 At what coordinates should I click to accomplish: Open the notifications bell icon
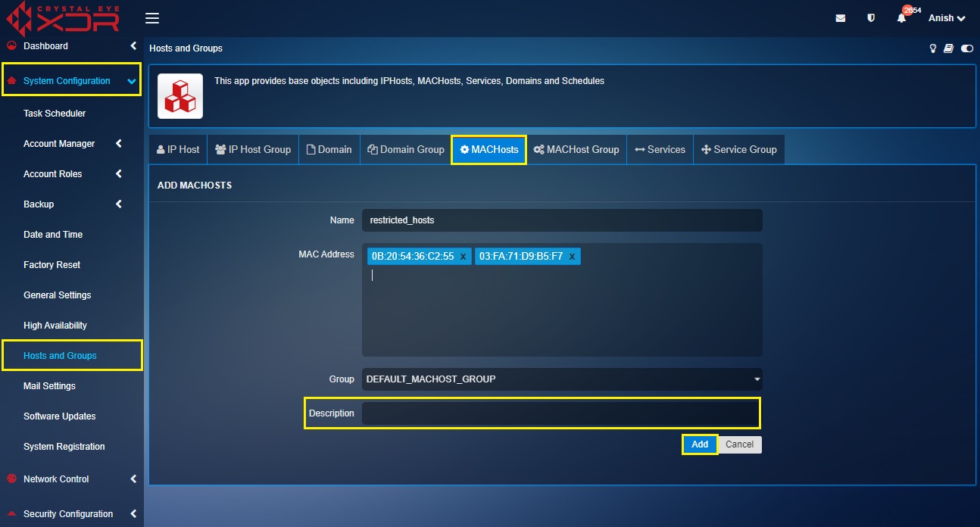click(x=901, y=18)
